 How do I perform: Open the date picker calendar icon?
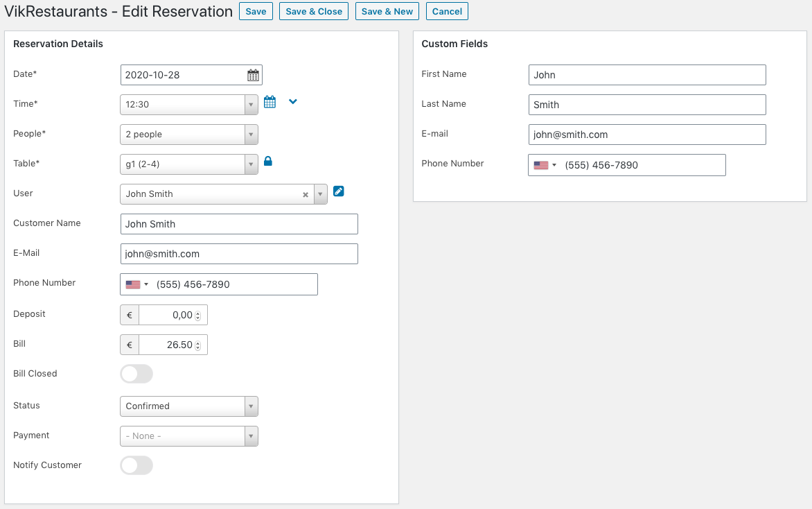click(253, 75)
